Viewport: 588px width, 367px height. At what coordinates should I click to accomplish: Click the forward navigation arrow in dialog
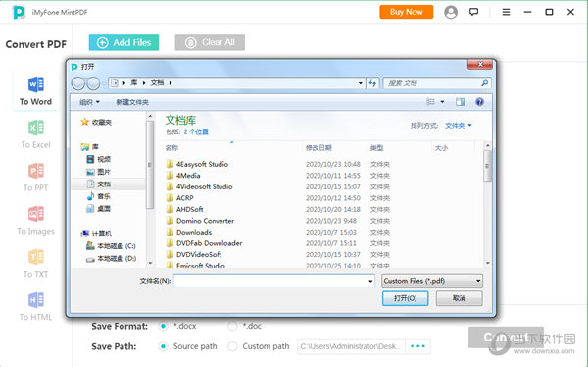(x=93, y=83)
